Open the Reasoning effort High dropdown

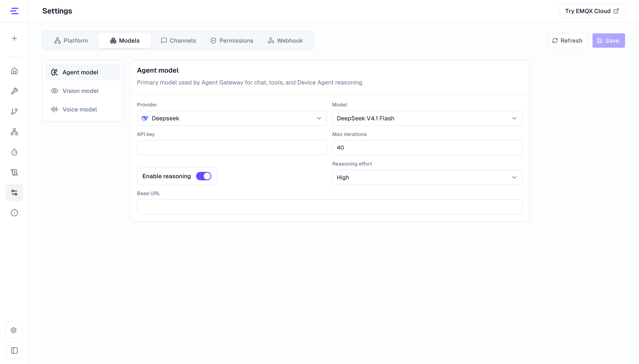tap(427, 177)
